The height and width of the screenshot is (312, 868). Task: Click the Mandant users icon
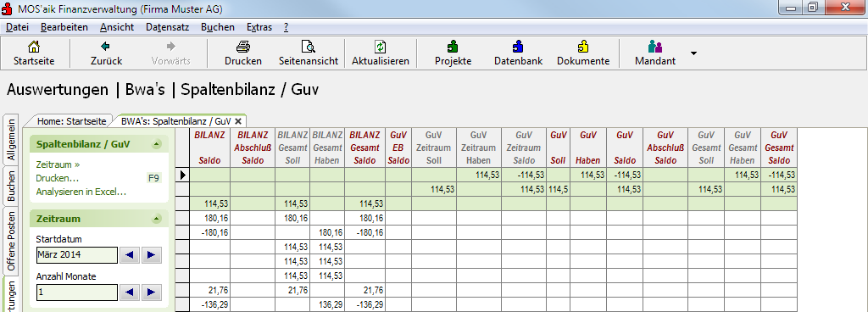655,47
